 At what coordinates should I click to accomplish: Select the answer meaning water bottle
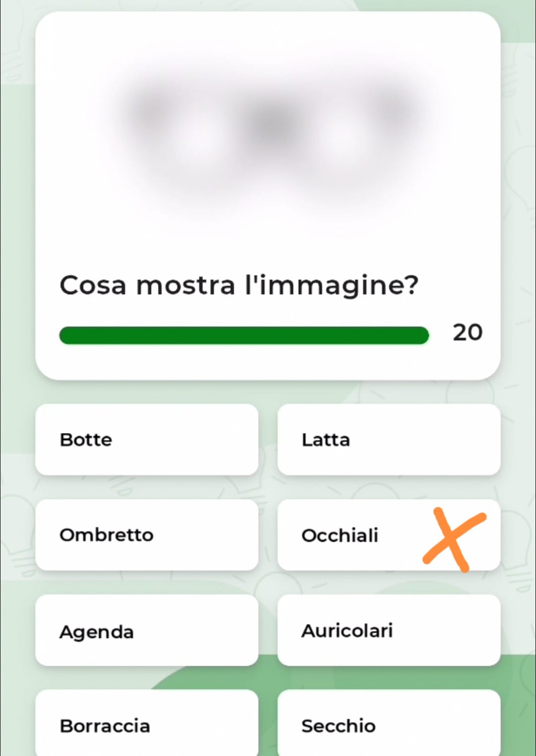click(x=147, y=725)
